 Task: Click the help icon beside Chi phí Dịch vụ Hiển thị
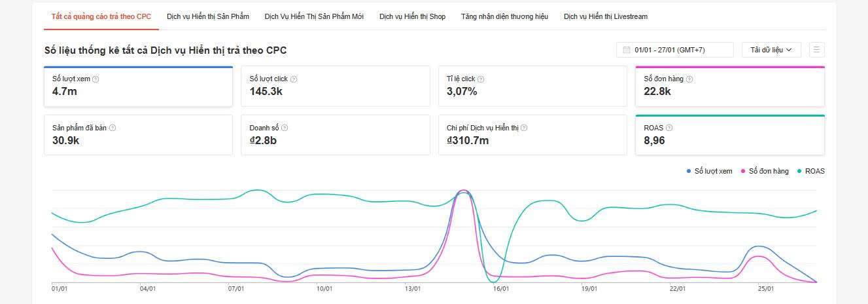pos(524,128)
